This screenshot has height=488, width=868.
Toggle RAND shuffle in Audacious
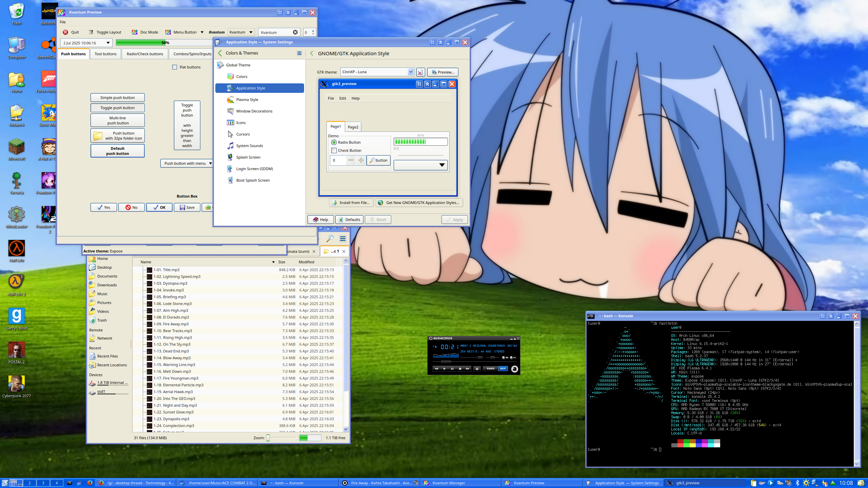491,369
